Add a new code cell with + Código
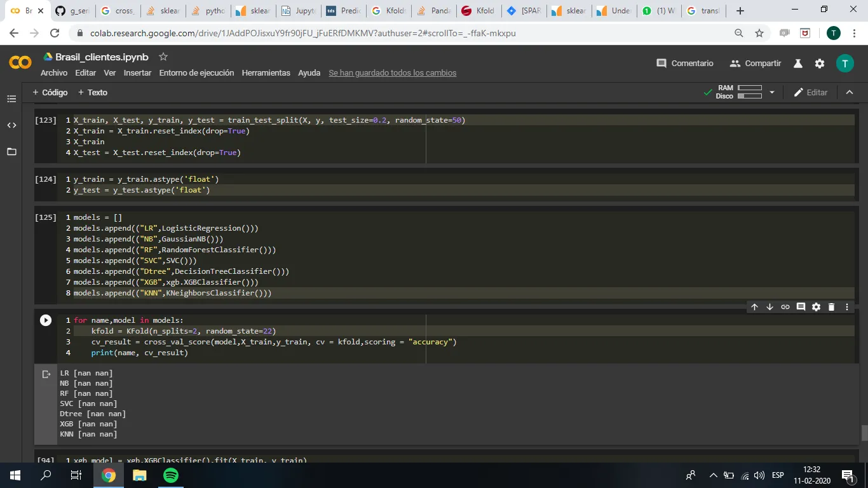This screenshot has width=868, height=488. point(50,93)
